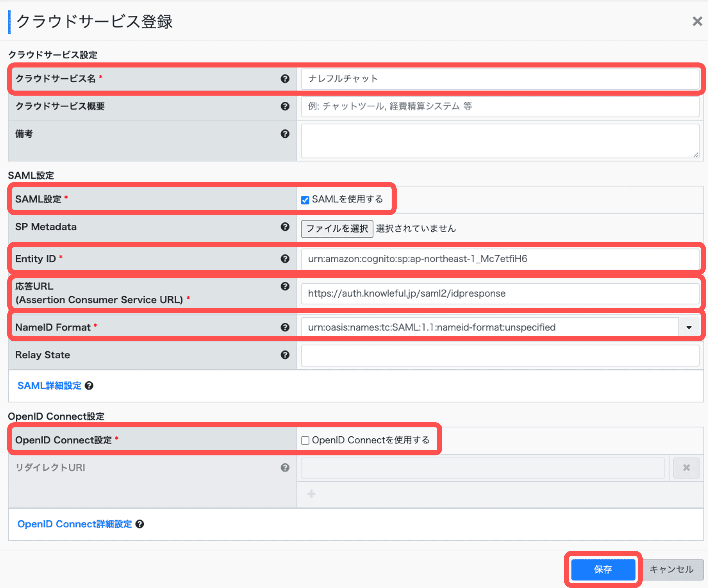Click the 選択されていません text
Viewport: 708px width, 588px height.
[x=416, y=229]
